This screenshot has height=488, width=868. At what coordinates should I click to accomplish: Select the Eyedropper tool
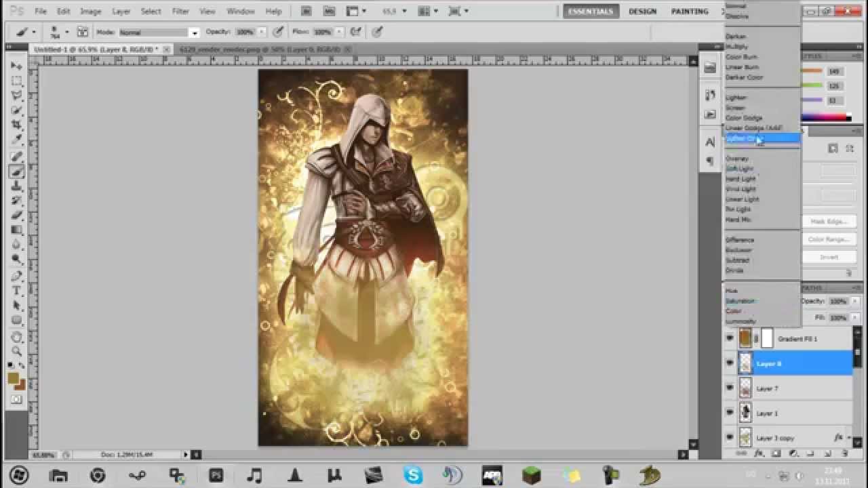(17, 140)
